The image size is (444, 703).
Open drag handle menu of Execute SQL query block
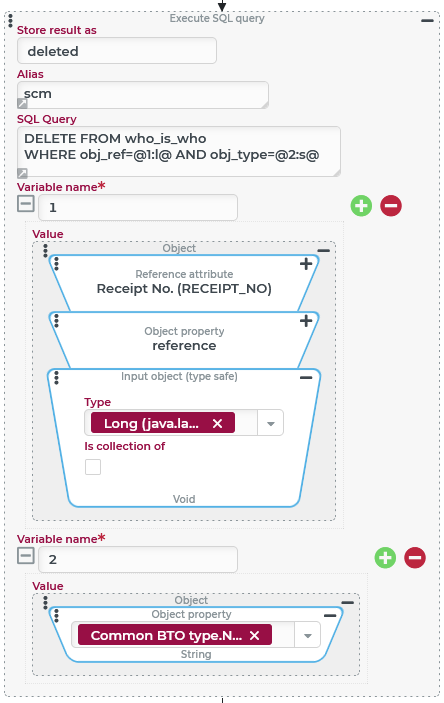[10, 21]
